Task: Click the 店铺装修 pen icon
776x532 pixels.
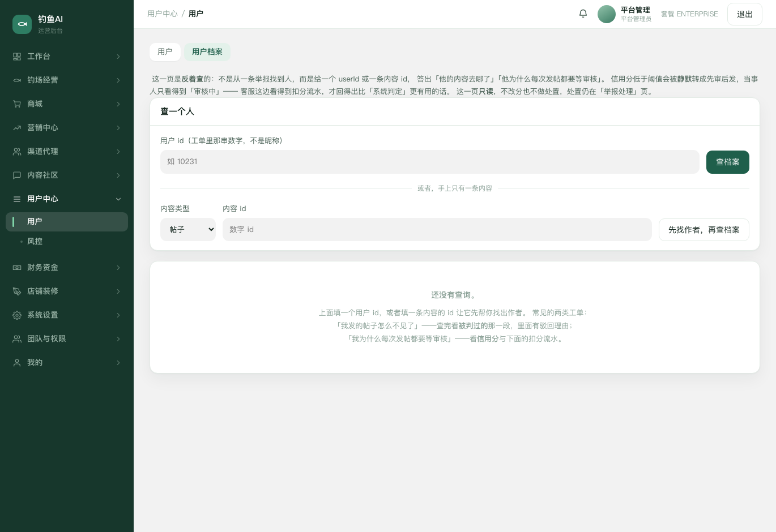Action: 17,291
